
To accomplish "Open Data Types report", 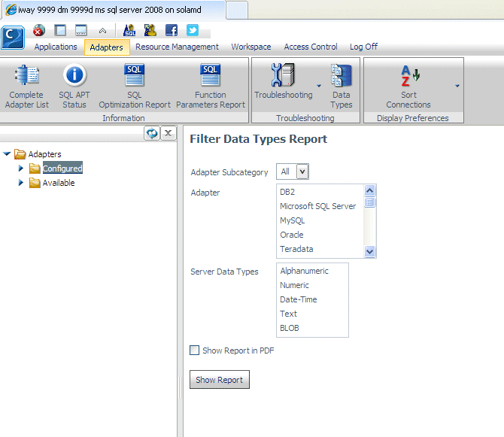I will coord(342,86).
